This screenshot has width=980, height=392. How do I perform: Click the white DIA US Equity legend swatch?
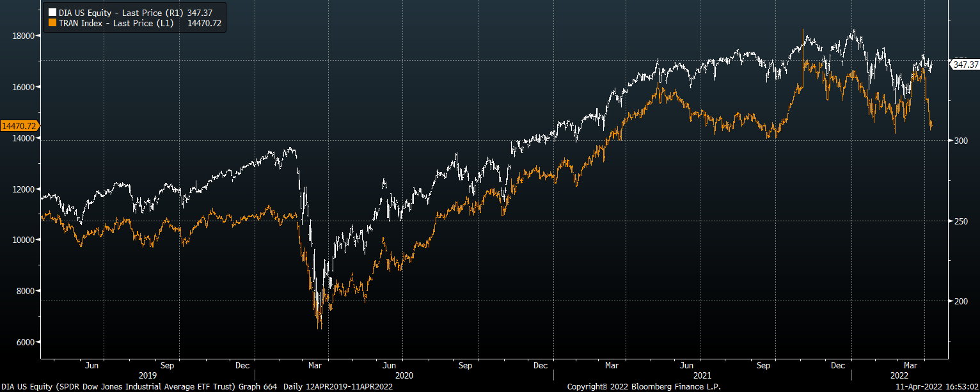tap(52, 12)
